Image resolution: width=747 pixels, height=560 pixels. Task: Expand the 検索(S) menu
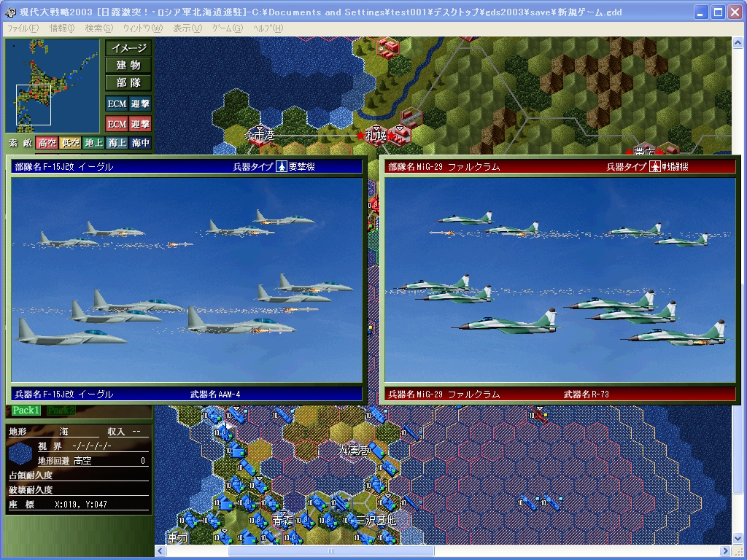click(98, 28)
